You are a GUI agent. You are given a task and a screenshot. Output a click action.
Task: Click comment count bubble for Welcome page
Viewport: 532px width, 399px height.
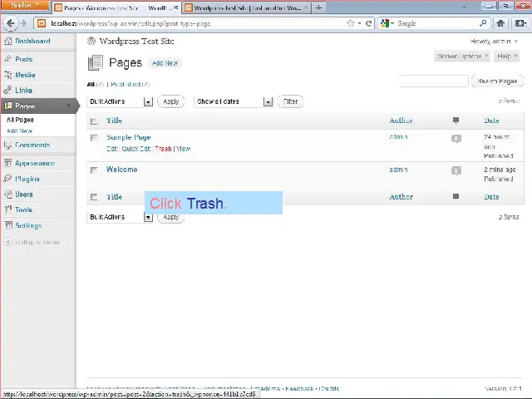coord(456,170)
